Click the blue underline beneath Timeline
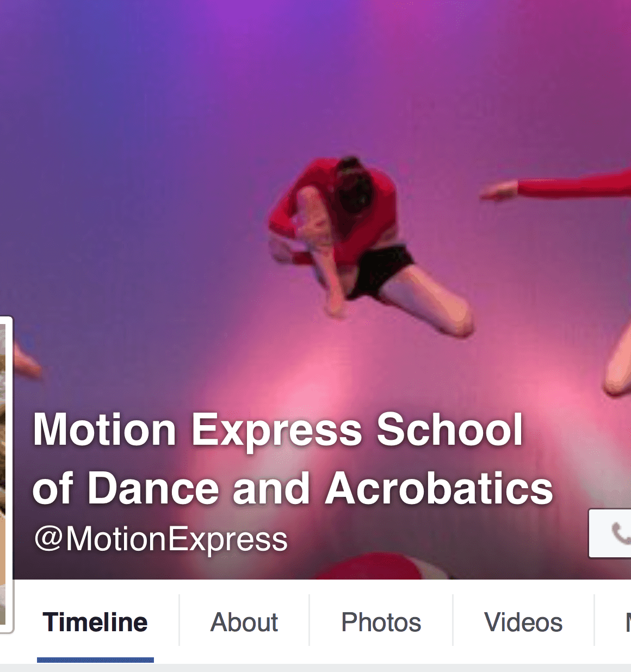 coord(95,660)
